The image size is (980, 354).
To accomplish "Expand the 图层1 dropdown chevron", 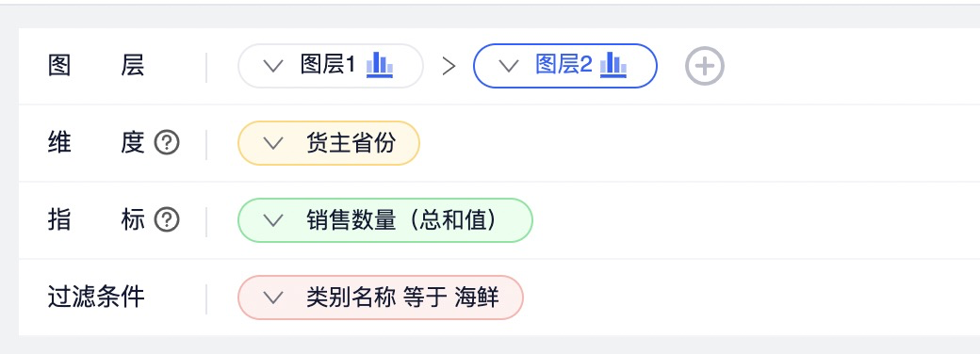I will (x=273, y=66).
